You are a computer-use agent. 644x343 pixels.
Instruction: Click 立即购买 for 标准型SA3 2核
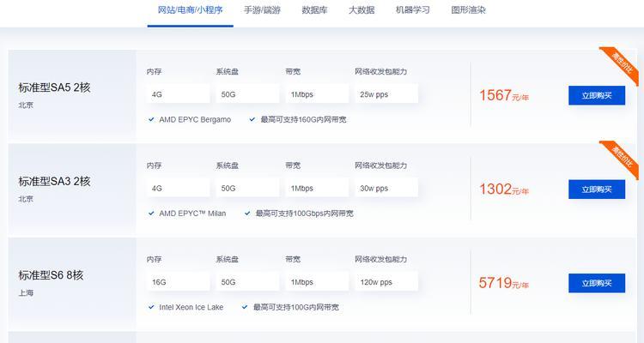[597, 190]
